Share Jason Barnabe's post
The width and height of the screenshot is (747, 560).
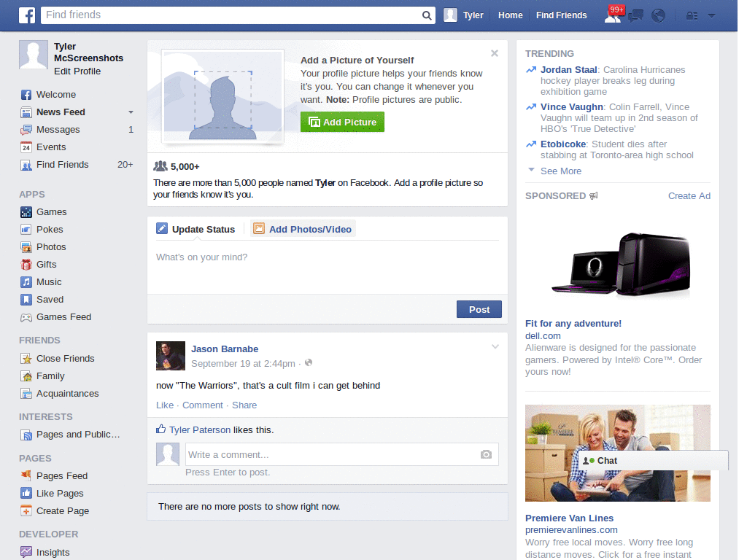244,405
